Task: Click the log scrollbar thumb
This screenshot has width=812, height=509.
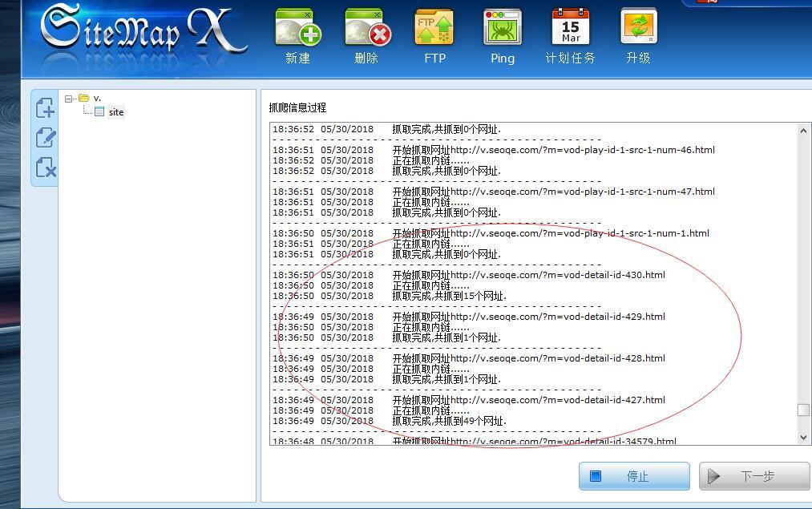Action: coord(803,410)
